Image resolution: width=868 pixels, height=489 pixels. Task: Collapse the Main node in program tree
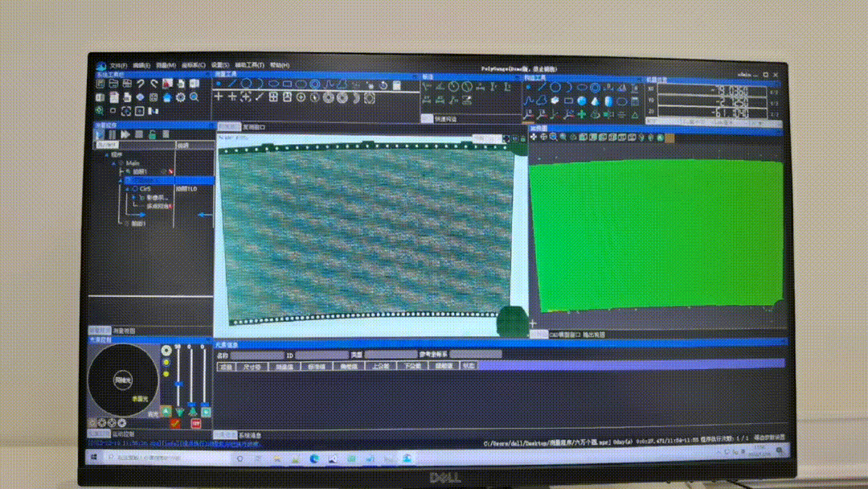pyautogui.click(x=114, y=163)
